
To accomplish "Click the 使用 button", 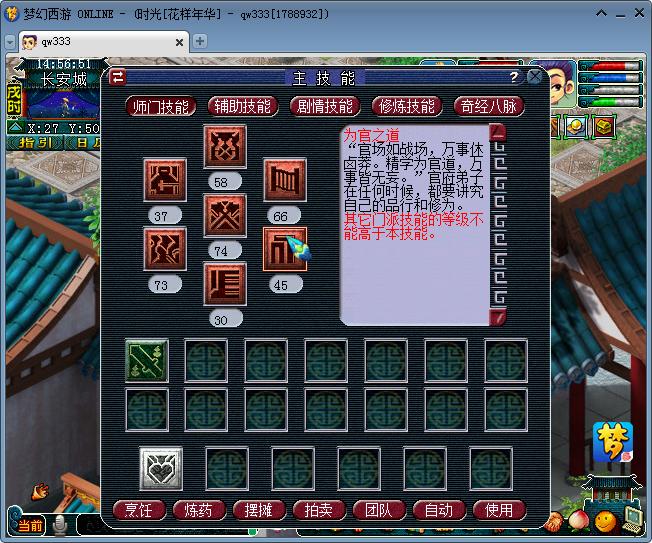I will click(x=499, y=510).
